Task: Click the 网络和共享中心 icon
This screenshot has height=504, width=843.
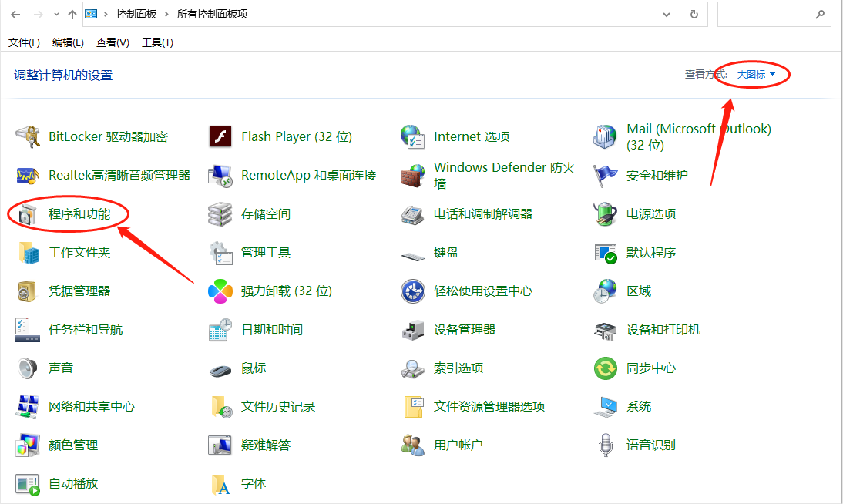Action: click(x=28, y=407)
